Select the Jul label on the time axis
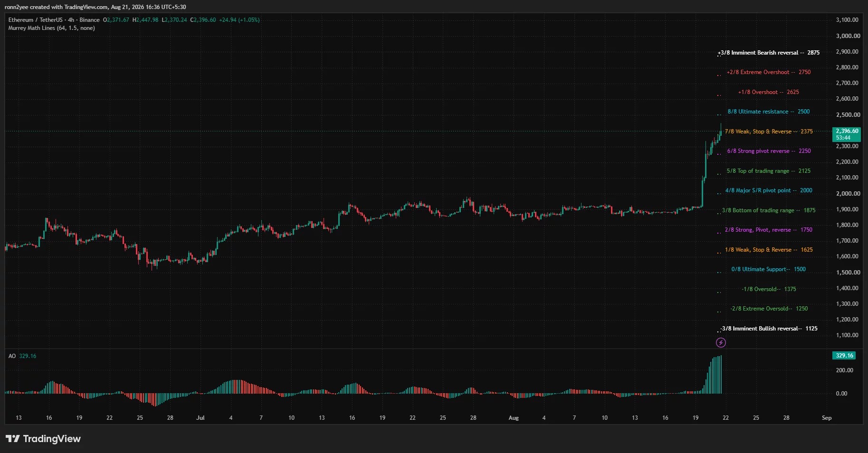 click(200, 418)
